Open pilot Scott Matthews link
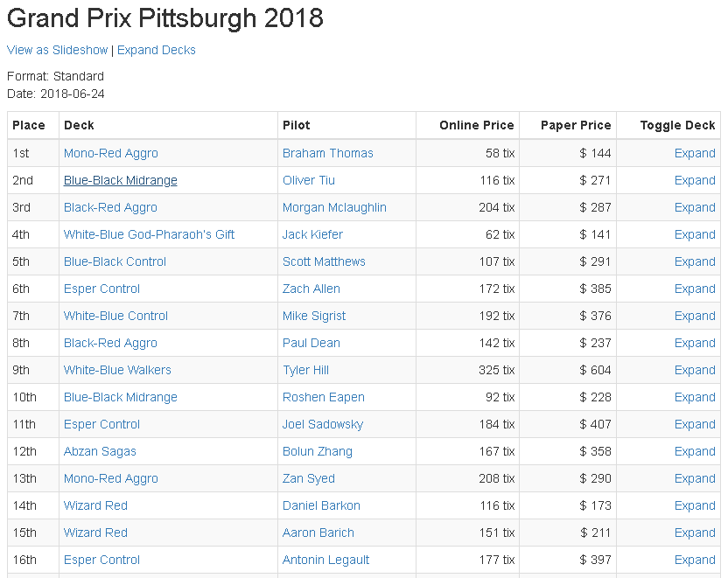The height and width of the screenshot is (578, 728). 324,261
